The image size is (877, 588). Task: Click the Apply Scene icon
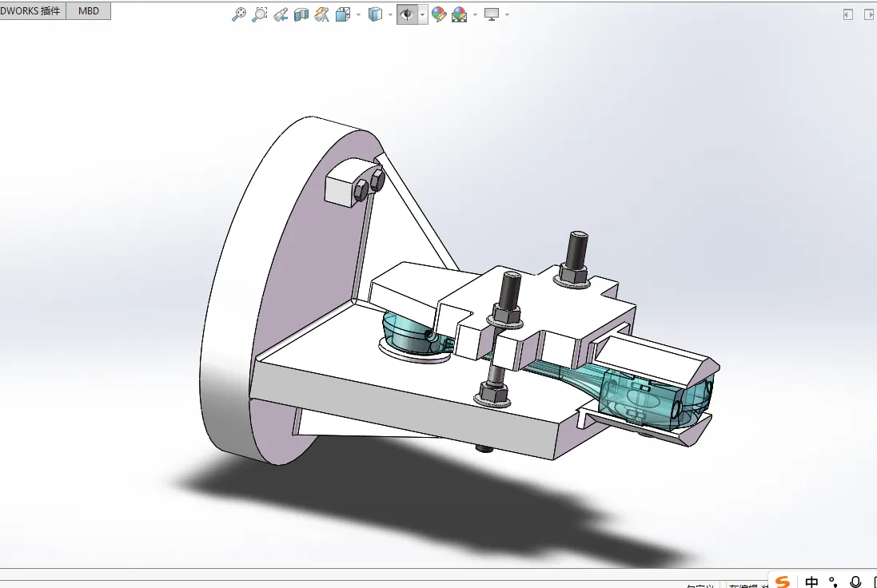459,14
